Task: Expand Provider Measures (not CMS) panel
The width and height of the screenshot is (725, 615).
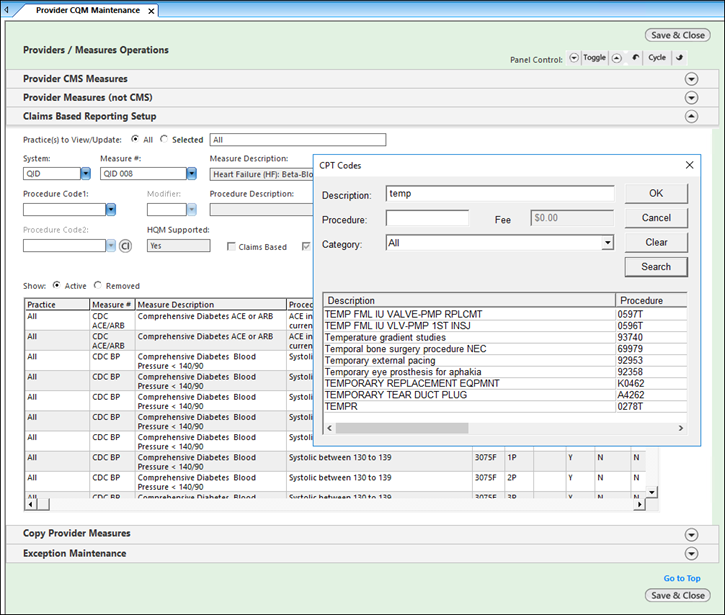Action: click(691, 98)
